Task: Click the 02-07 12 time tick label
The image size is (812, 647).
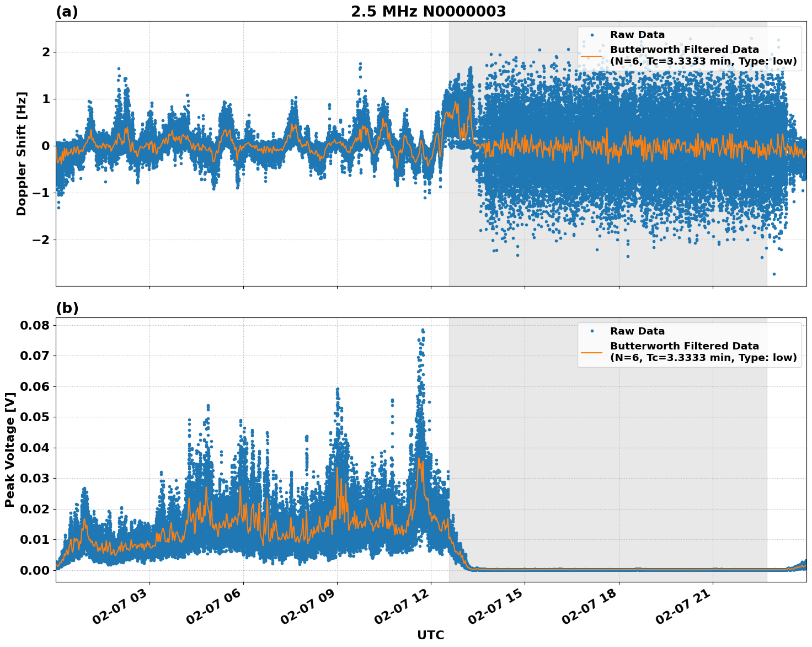Action: tap(404, 609)
